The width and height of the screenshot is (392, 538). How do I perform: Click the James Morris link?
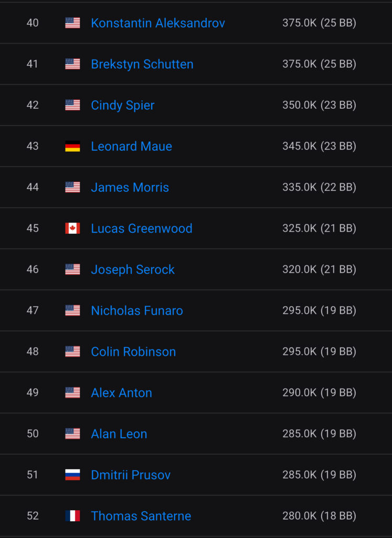(130, 187)
